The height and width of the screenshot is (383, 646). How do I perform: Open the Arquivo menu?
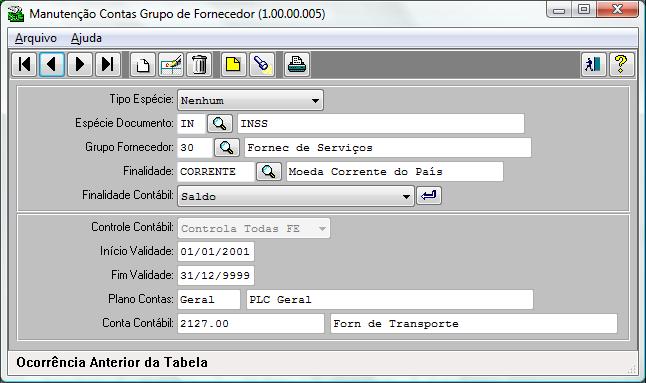click(x=36, y=38)
